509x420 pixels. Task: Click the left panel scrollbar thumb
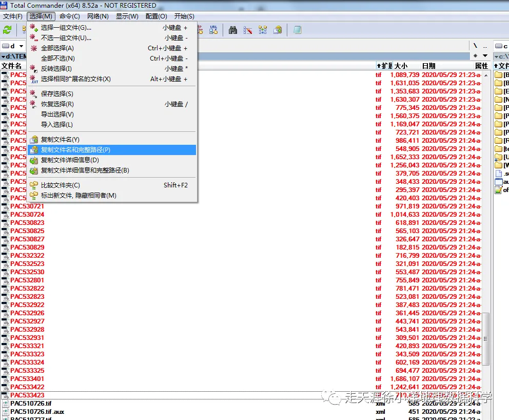(485, 339)
